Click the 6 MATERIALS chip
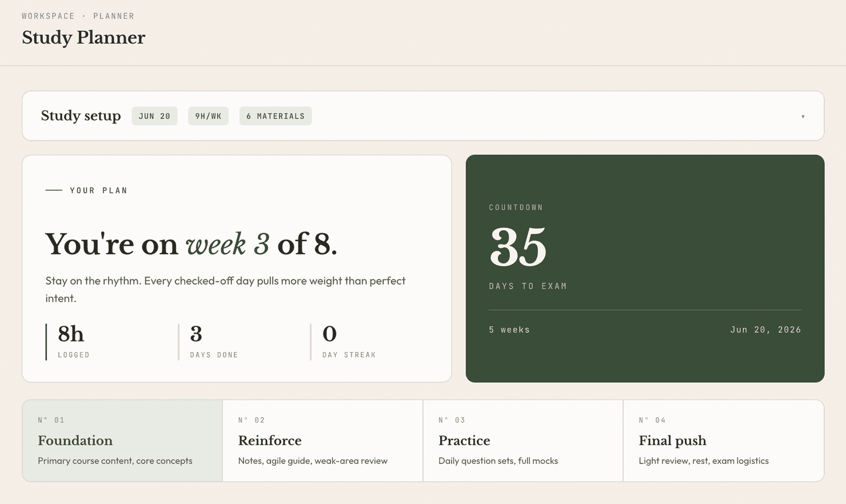The height and width of the screenshot is (504, 846). tap(276, 116)
